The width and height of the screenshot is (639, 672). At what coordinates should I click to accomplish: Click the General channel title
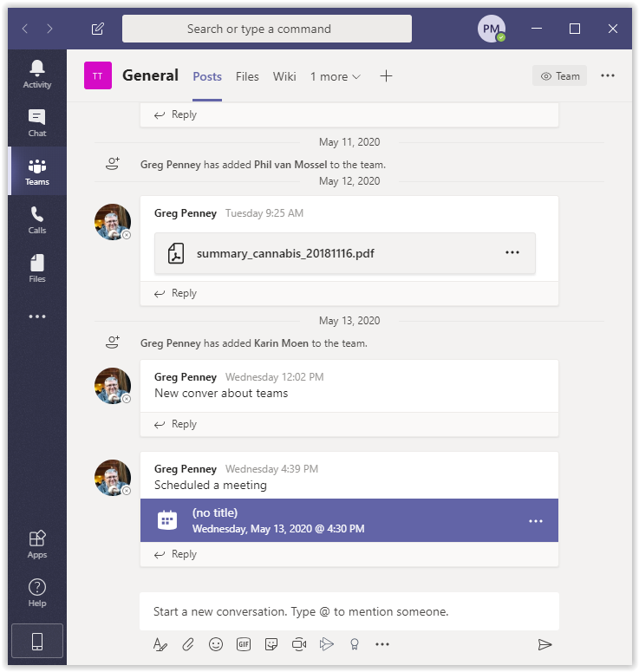click(150, 75)
